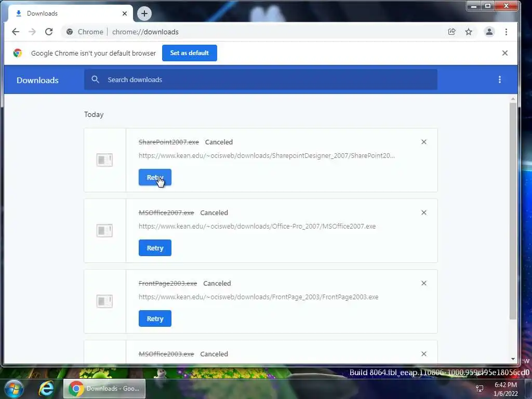Click the browser forward arrow

pyautogui.click(x=32, y=32)
